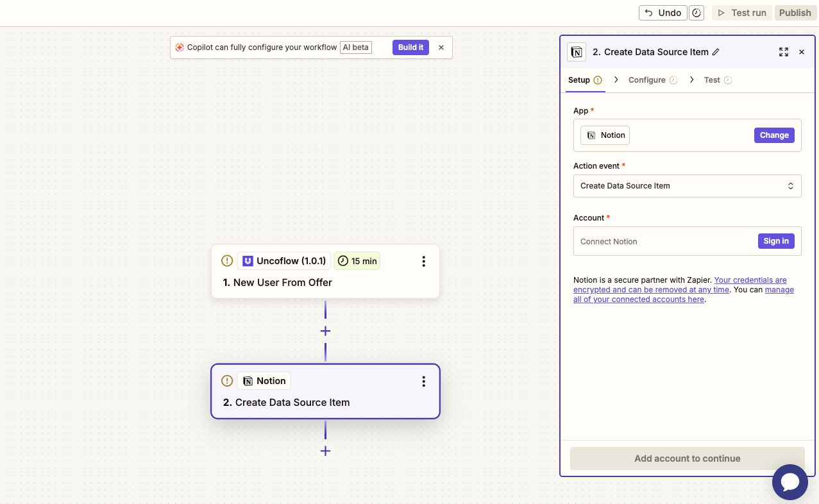819x504 pixels.
Task: Open Notion step three-dot menu
Action: 423,381
